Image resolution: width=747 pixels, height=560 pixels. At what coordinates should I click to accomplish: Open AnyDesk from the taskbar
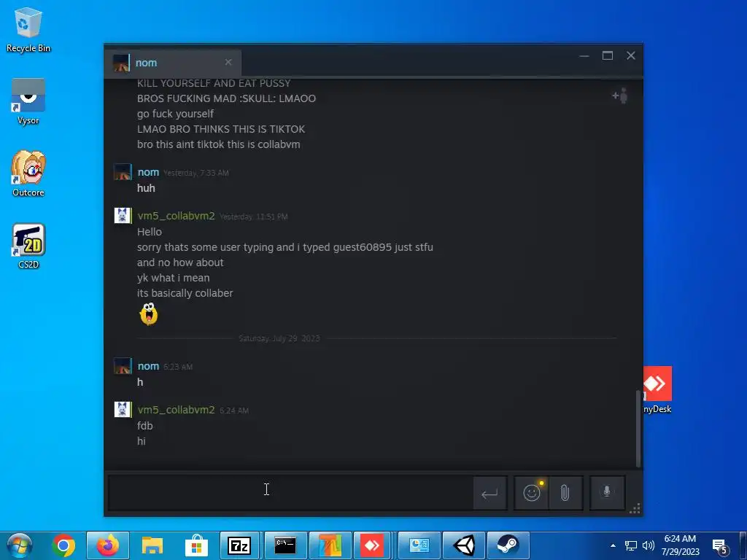(373, 545)
